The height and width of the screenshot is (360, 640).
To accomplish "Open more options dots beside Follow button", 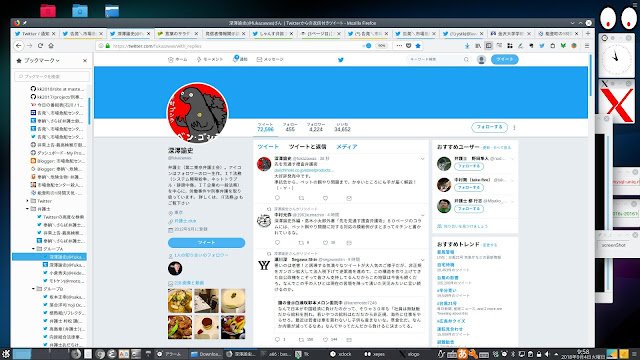I will point(514,128).
